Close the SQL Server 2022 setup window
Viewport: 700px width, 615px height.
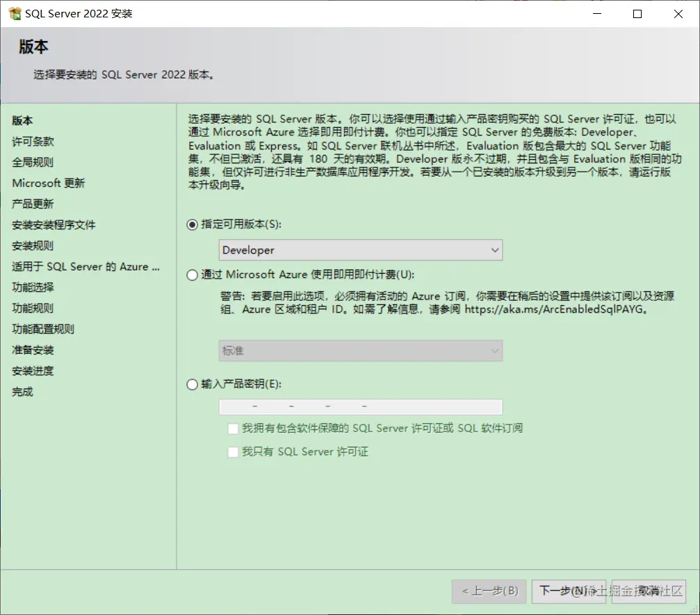pyautogui.click(x=678, y=14)
